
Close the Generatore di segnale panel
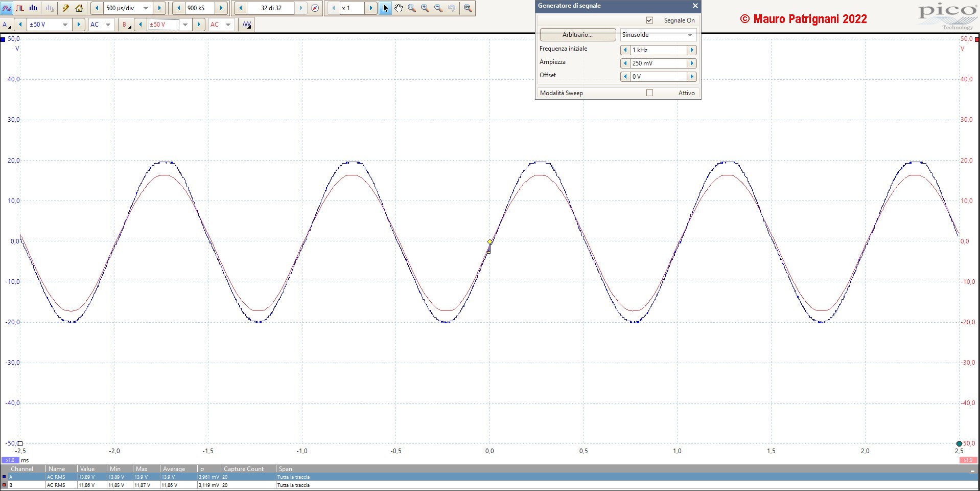[695, 6]
